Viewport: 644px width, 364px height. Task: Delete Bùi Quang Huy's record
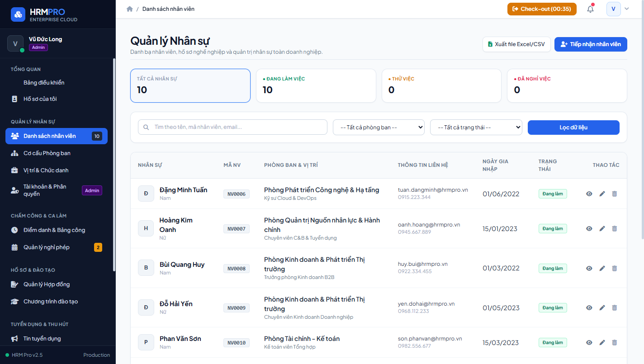pyautogui.click(x=614, y=269)
